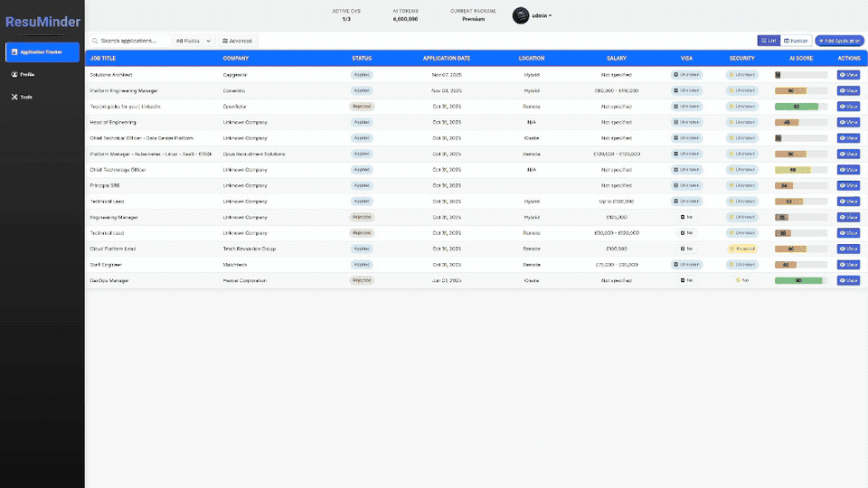This screenshot has width=868, height=488.
Task: Select the Capgemini company cell
Action: (x=235, y=75)
